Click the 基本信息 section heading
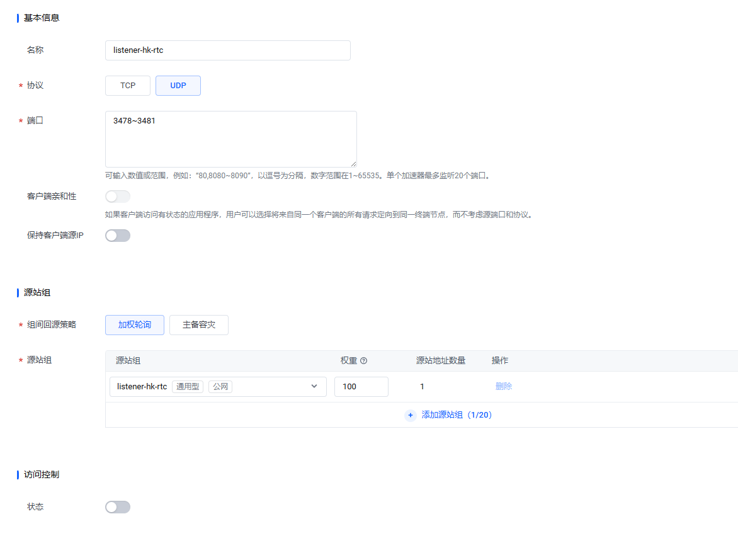The height and width of the screenshot is (560, 738). point(42,18)
